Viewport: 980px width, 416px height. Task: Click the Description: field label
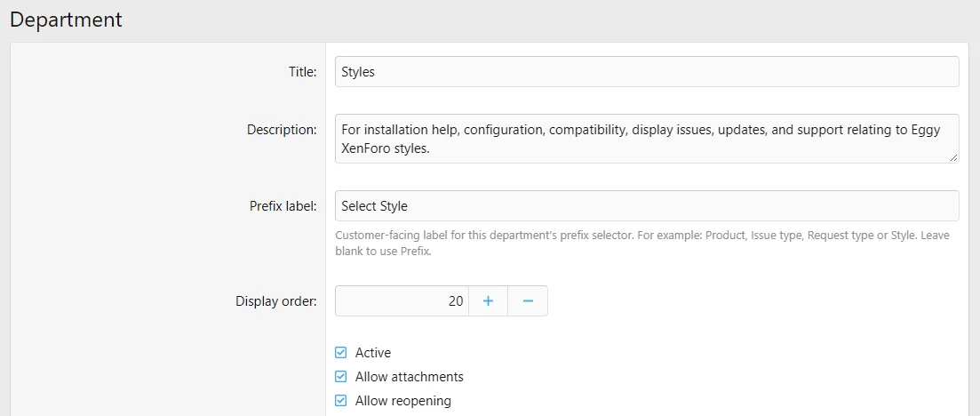[x=282, y=130]
